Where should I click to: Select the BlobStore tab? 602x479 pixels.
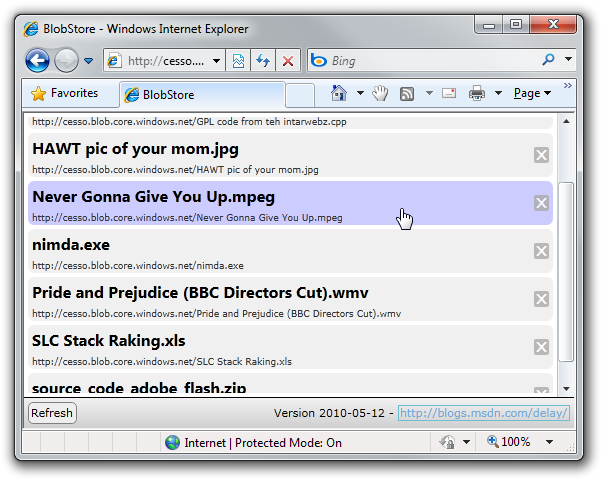(x=203, y=94)
